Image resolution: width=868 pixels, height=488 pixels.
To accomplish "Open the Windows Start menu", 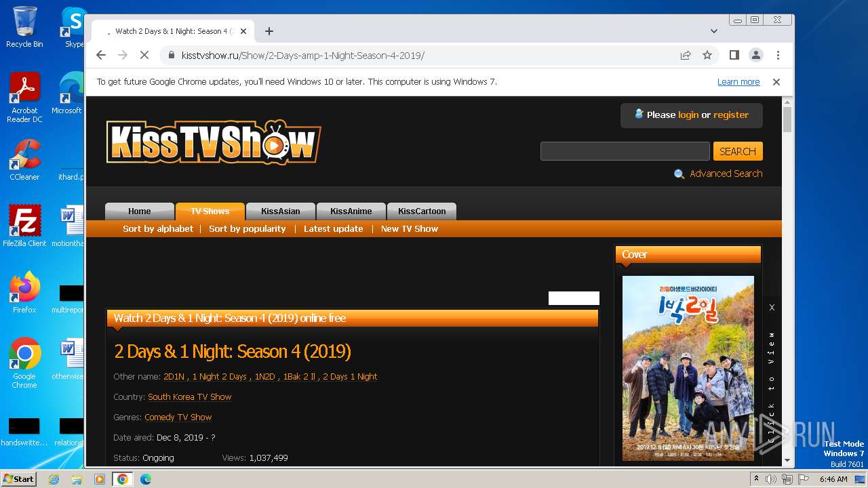I will click(19, 479).
